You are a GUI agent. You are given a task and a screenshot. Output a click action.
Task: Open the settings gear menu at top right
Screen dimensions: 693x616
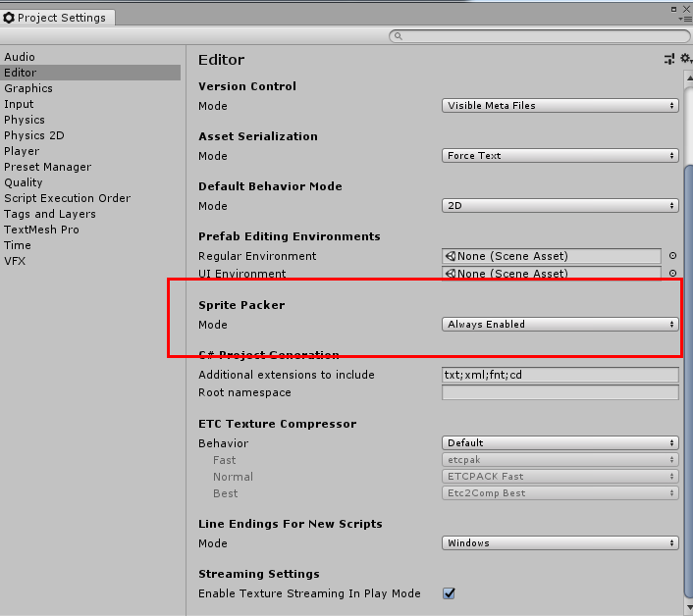(x=685, y=58)
